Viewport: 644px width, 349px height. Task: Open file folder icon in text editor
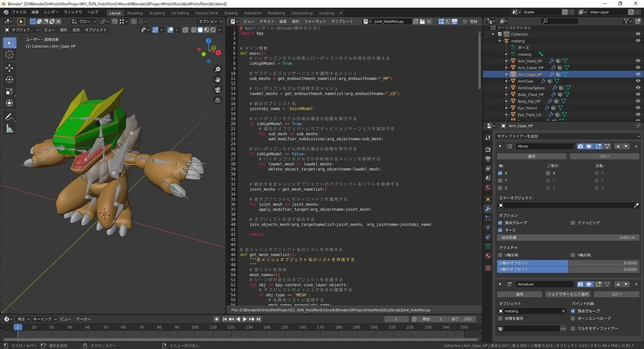tap(422, 21)
